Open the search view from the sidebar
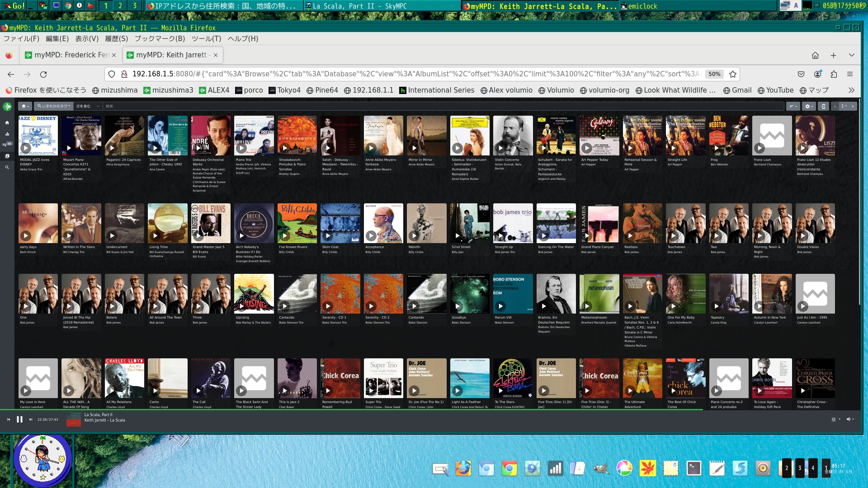 click(x=7, y=167)
